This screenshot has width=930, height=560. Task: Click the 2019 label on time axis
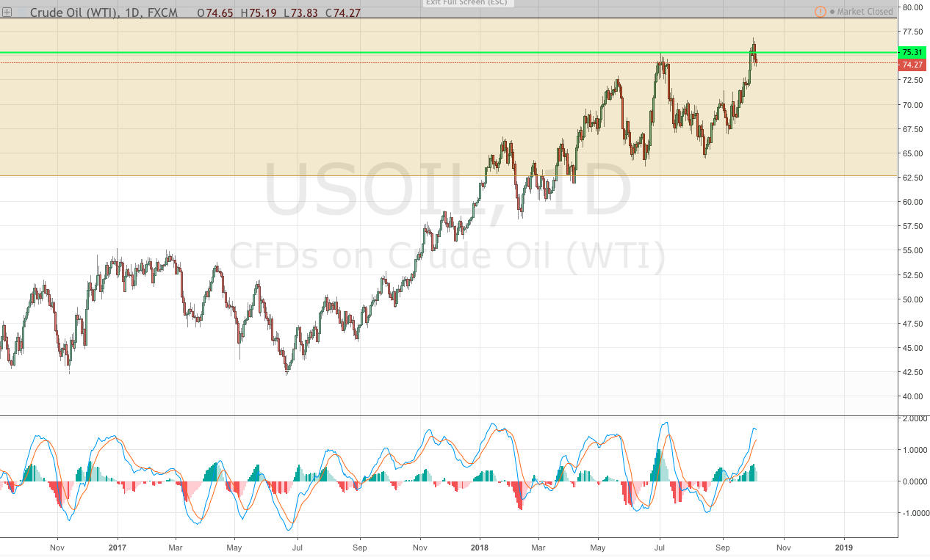[844, 547]
